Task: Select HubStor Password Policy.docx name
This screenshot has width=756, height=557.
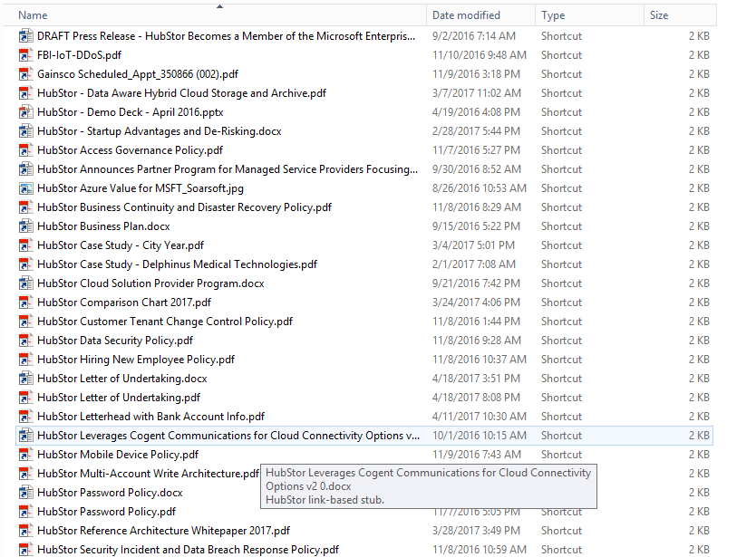Action: point(110,493)
